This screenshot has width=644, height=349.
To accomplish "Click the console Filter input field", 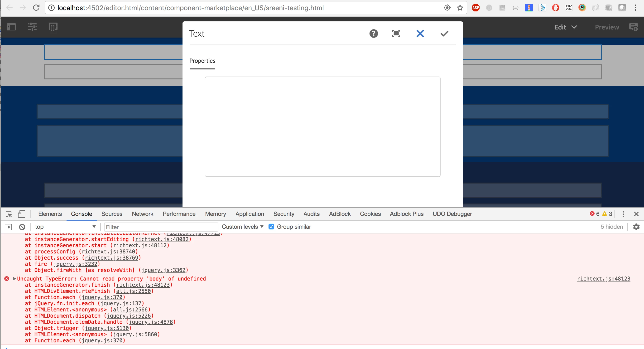I will tap(160, 227).
